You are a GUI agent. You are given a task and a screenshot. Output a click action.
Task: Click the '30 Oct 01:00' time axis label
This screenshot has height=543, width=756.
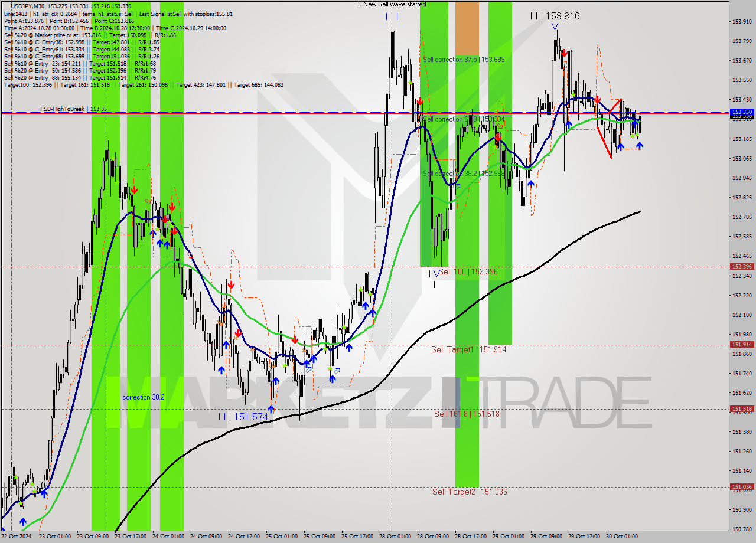tap(622, 537)
